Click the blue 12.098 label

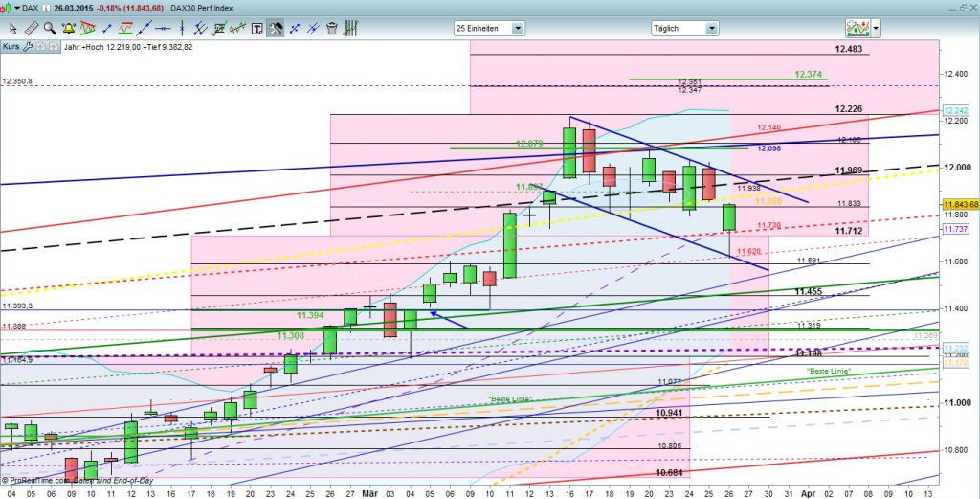point(769,148)
